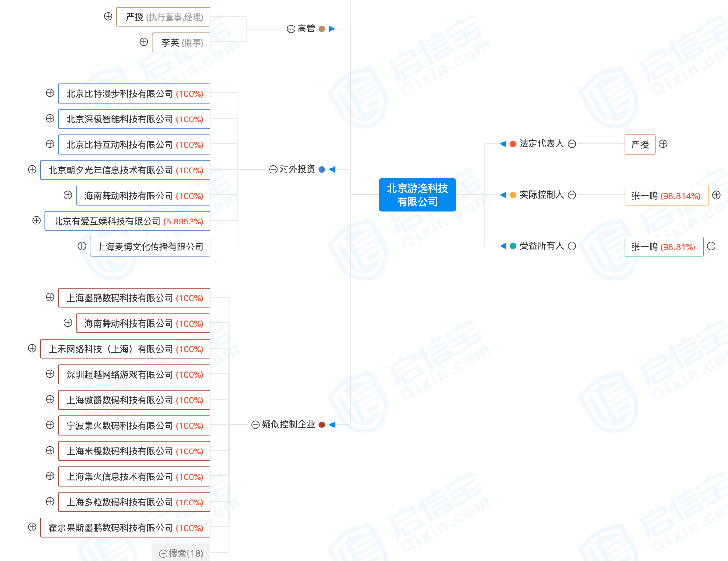Collapse the 高管 branch with minus icon
This screenshot has width=728, height=561.
pyautogui.click(x=290, y=29)
